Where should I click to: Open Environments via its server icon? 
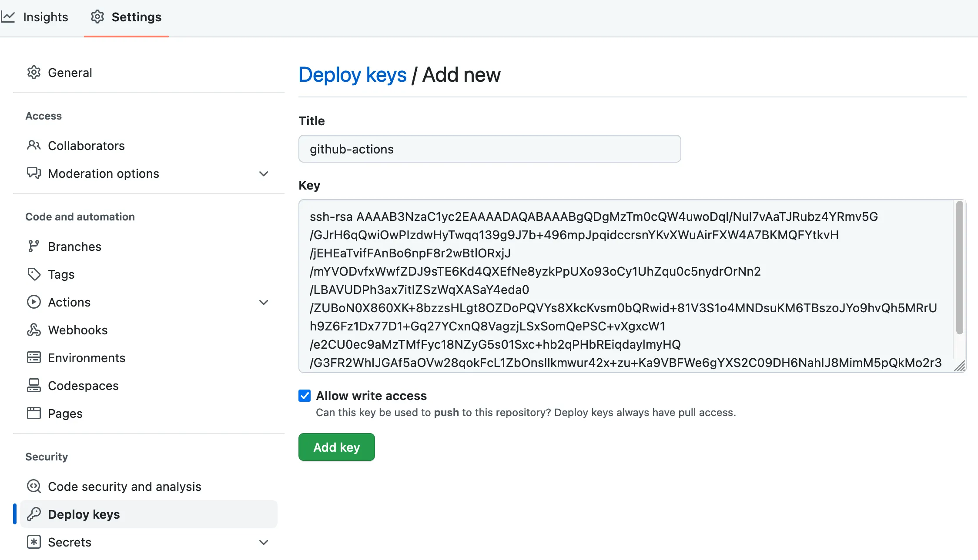34,358
